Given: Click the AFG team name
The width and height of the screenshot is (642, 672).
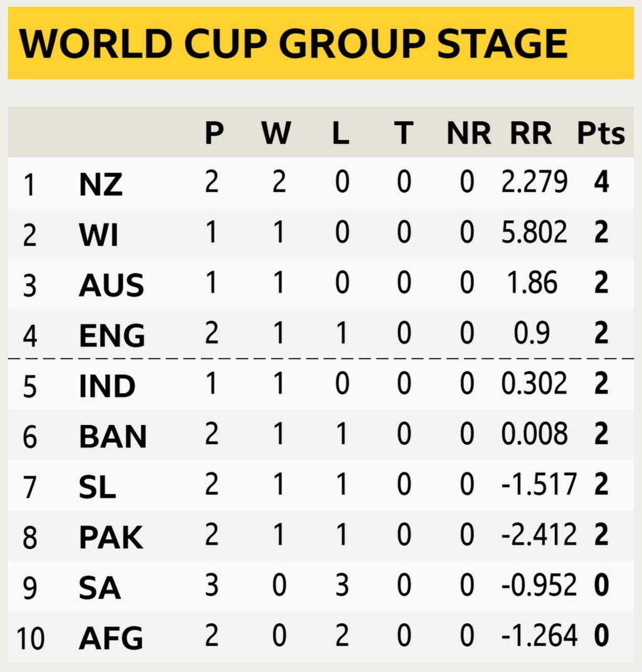Looking at the screenshot, I should [111, 638].
